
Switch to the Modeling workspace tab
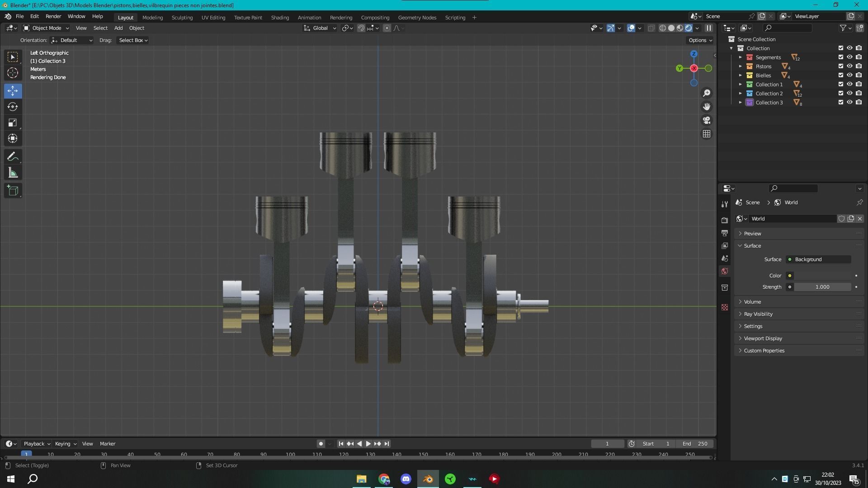[152, 18]
